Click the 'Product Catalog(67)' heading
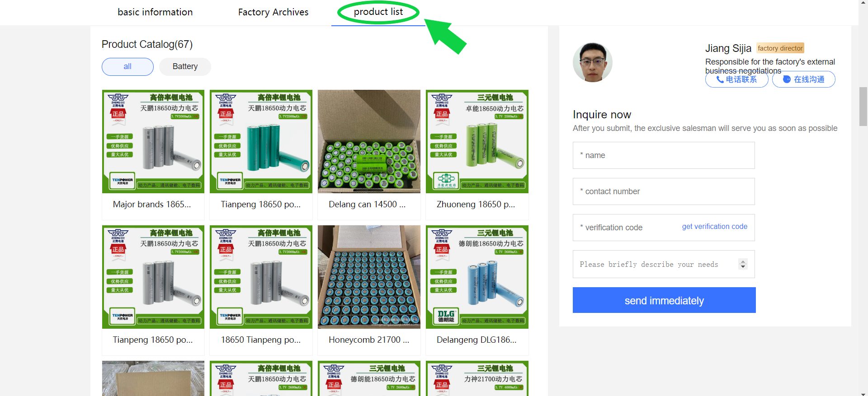This screenshot has height=396, width=868. 147,44
